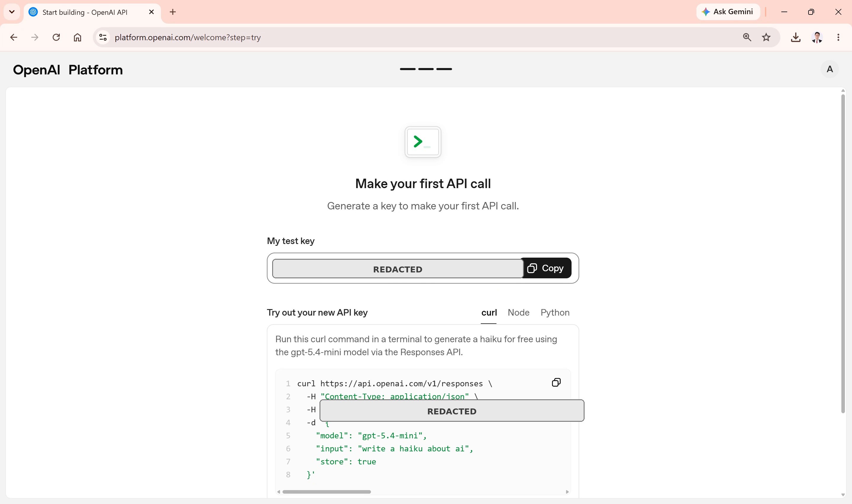Bookmark this page with the star icon

tap(766, 37)
